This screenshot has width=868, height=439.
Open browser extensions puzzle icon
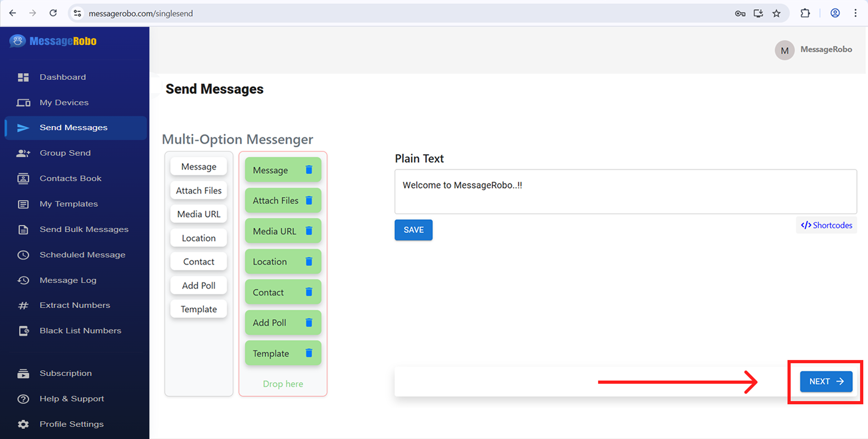(x=805, y=14)
